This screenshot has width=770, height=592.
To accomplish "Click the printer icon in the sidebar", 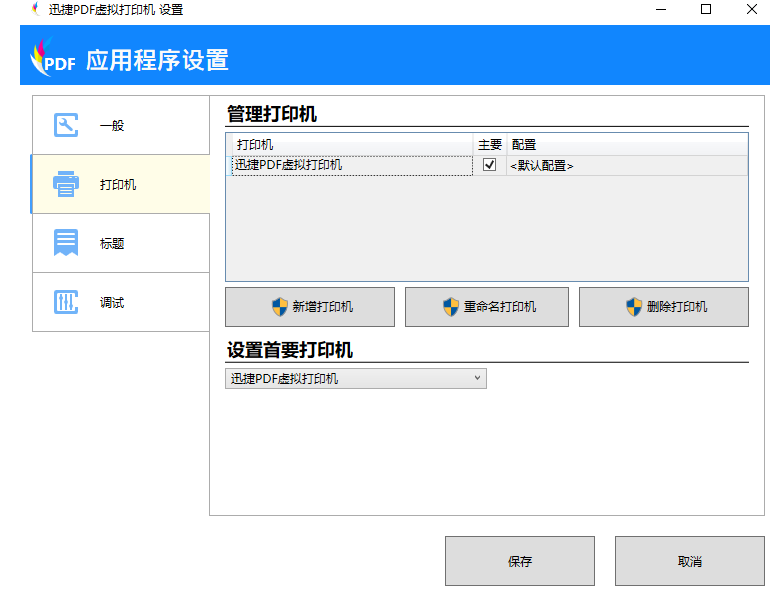I will 66,184.
